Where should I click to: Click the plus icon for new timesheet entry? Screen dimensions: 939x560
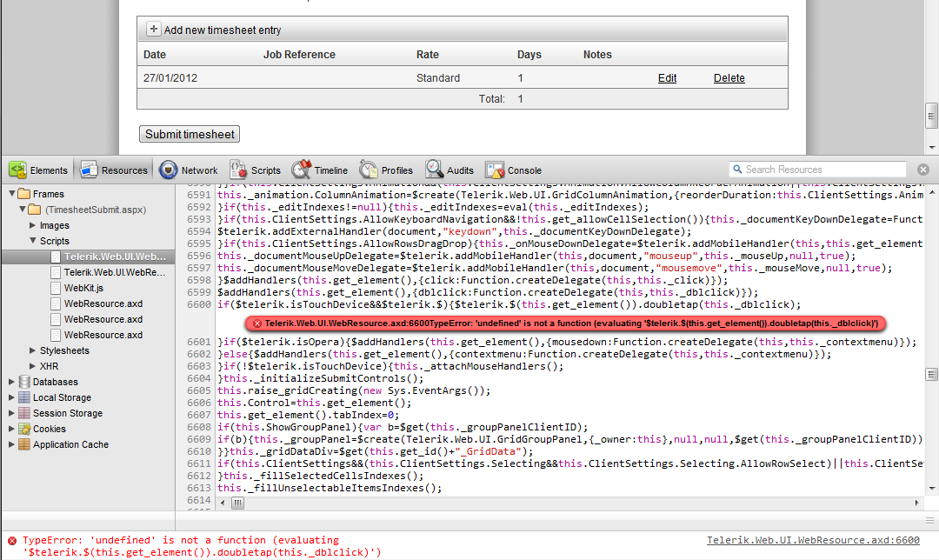(x=153, y=30)
